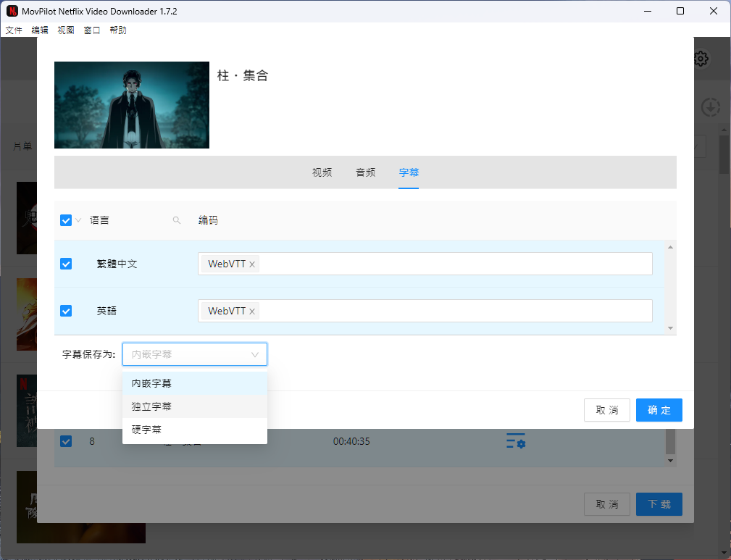731x560 pixels.
Task: Click the 取消 button in subtitle dialog
Action: point(606,410)
